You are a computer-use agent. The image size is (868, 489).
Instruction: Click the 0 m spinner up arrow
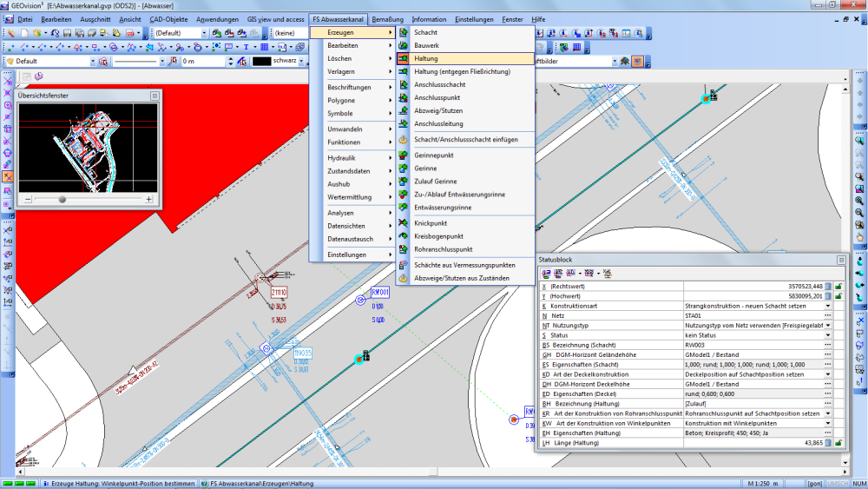tap(230, 59)
